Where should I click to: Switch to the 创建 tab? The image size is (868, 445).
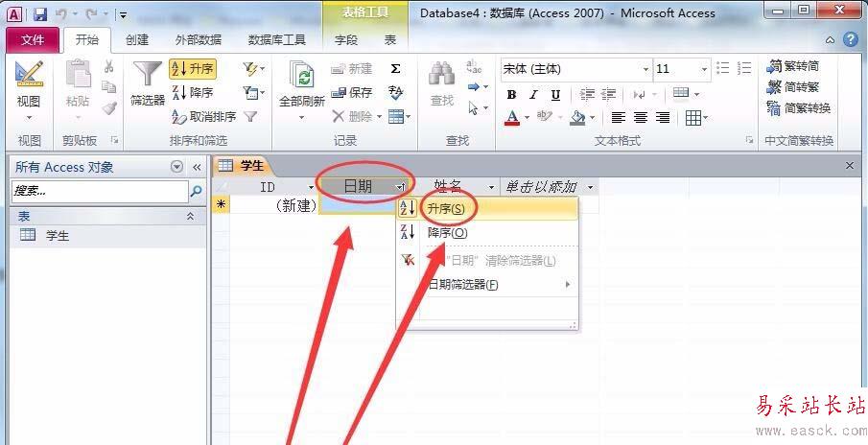pyautogui.click(x=137, y=40)
